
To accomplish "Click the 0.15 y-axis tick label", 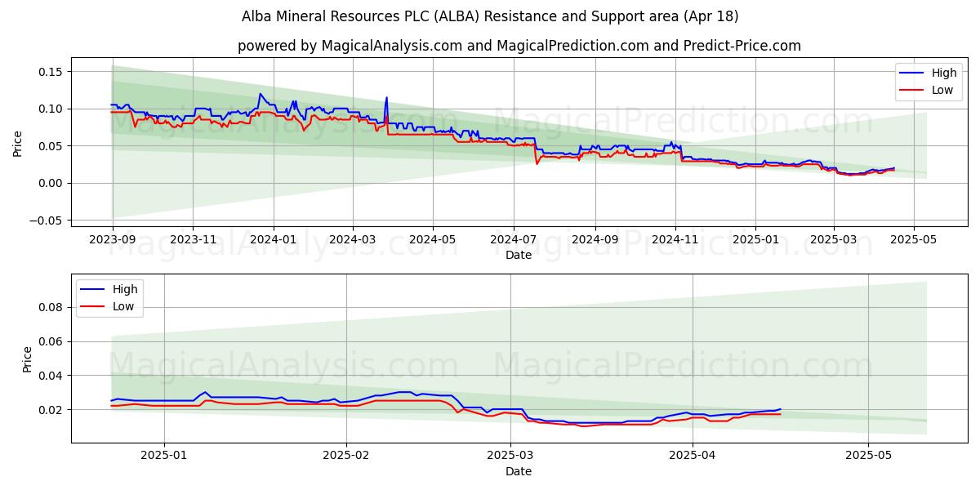I will click(x=51, y=72).
